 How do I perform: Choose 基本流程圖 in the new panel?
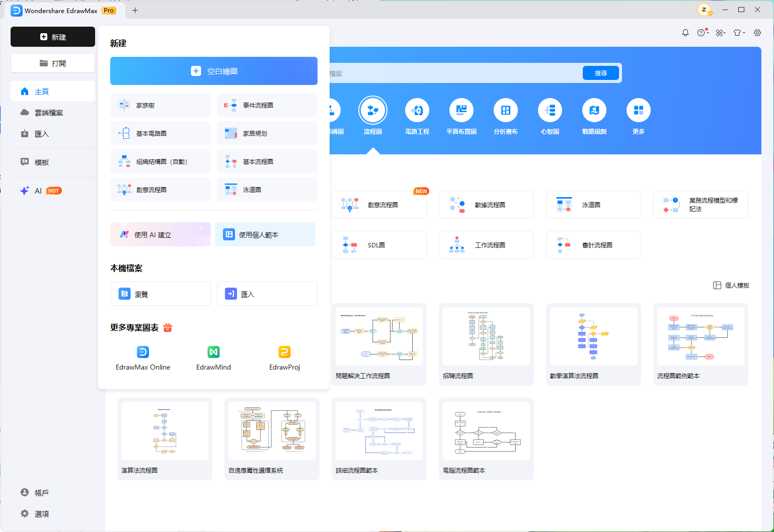267,161
